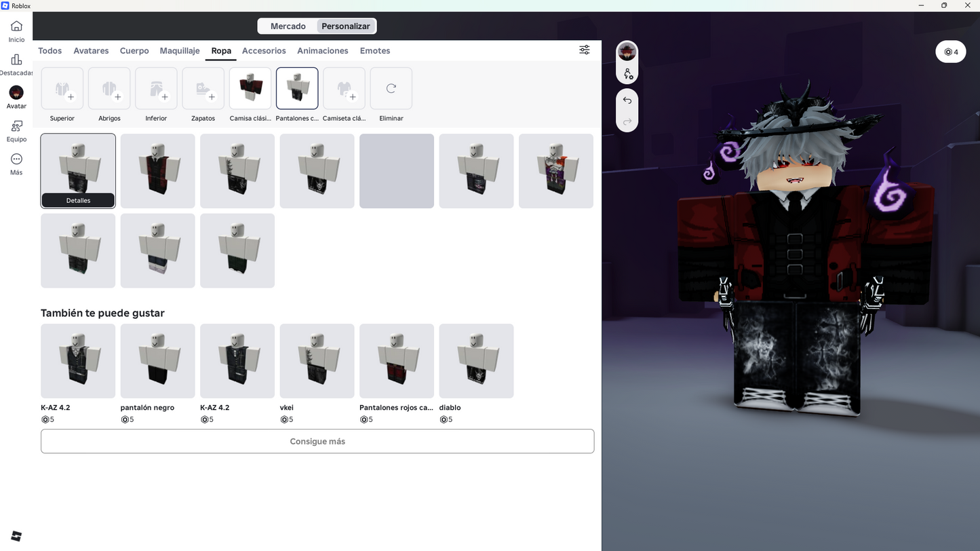Select the pantalón negro recommended item
The height and width of the screenshot is (551, 980).
click(x=157, y=361)
